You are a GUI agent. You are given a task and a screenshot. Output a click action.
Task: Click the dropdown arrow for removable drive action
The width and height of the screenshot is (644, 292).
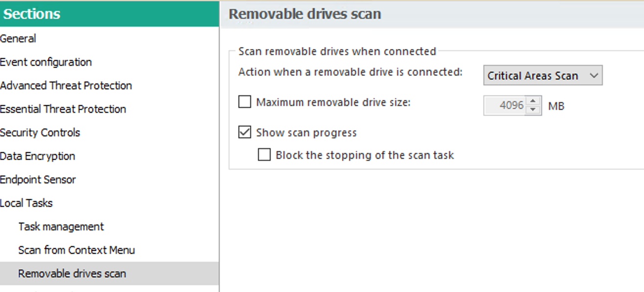pos(594,76)
